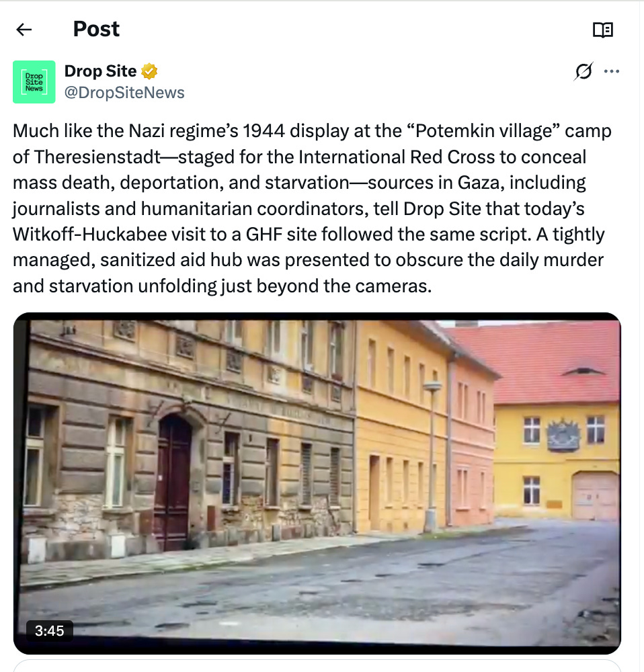This screenshot has width=644, height=672.
Task: Click the Grok explain-post icon
Action: coord(583,71)
